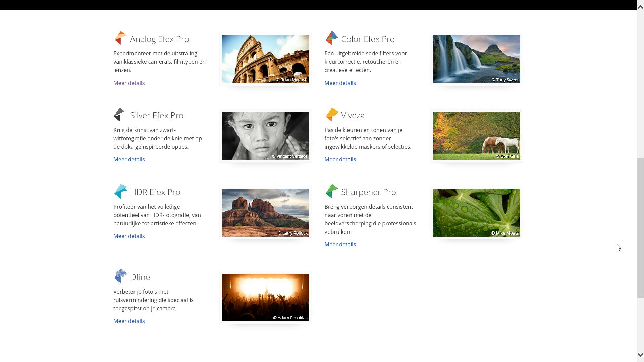Click the Viveza orange logo icon

tap(331, 114)
